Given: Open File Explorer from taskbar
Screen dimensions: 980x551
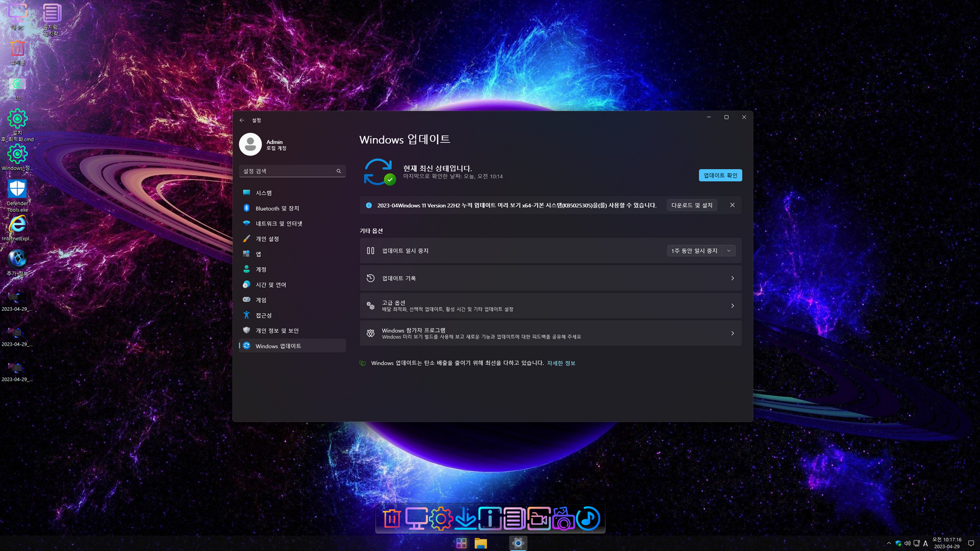Looking at the screenshot, I should point(481,543).
